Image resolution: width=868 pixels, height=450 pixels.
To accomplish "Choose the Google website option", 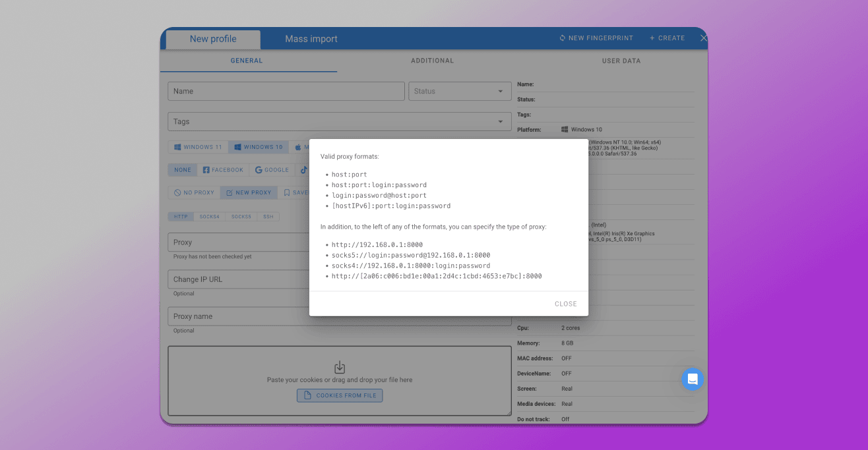I will click(272, 170).
